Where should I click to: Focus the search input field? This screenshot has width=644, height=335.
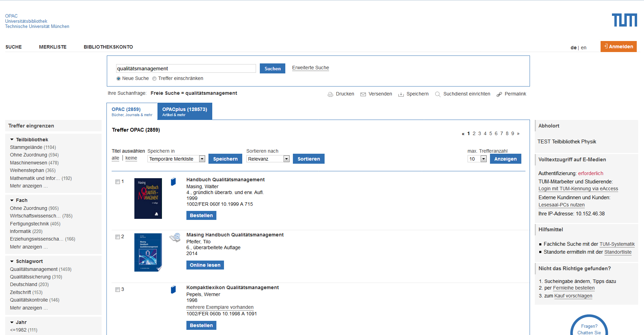point(186,69)
